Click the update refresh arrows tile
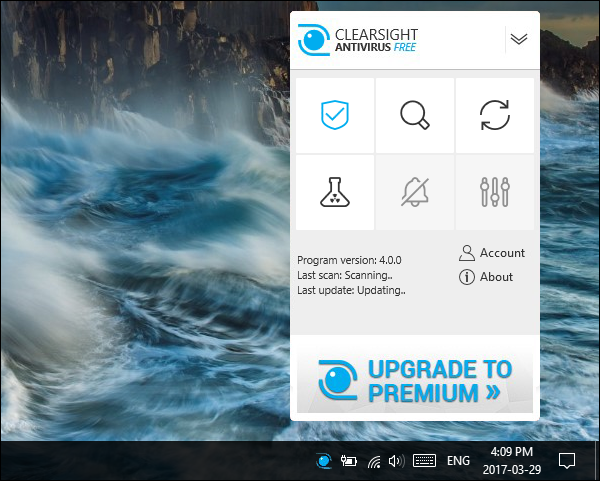The image size is (600, 481). click(x=495, y=115)
